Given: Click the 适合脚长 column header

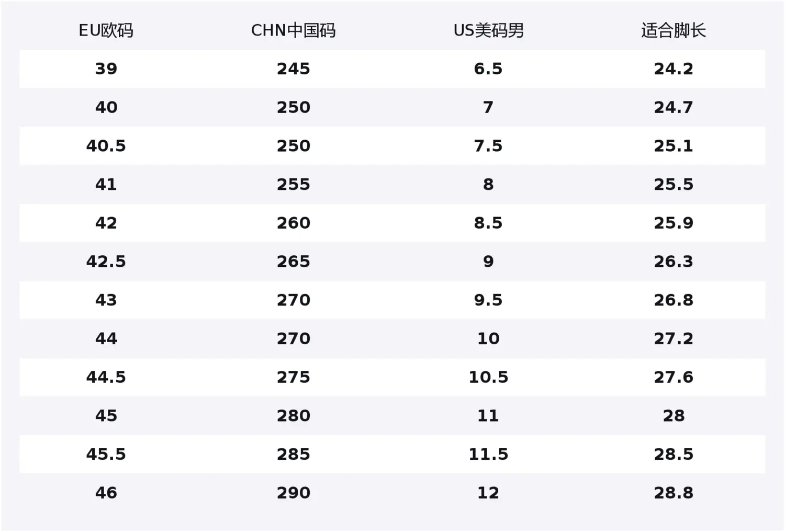Looking at the screenshot, I should coord(674,31).
